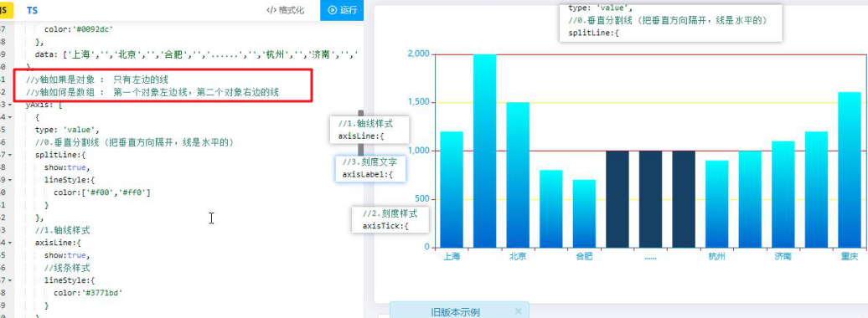The image size is (868, 318).
Task: Click the chart bar above 重庆
Action: point(850,170)
